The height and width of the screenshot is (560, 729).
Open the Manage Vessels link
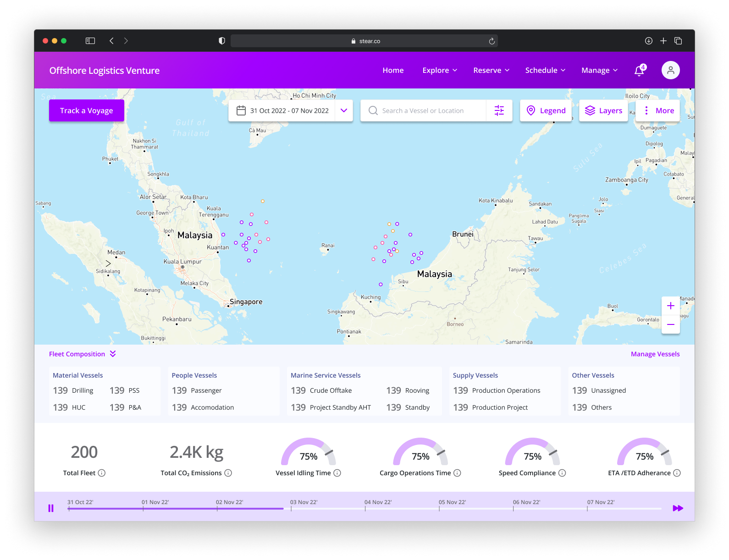(655, 354)
